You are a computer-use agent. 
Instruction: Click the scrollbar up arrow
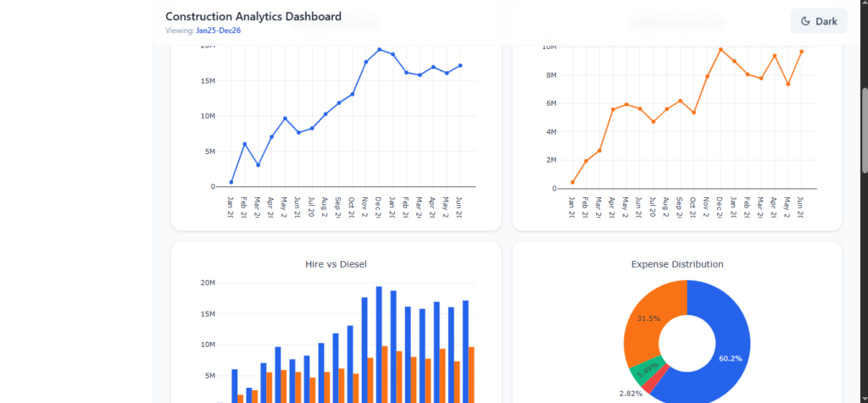click(865, 3)
